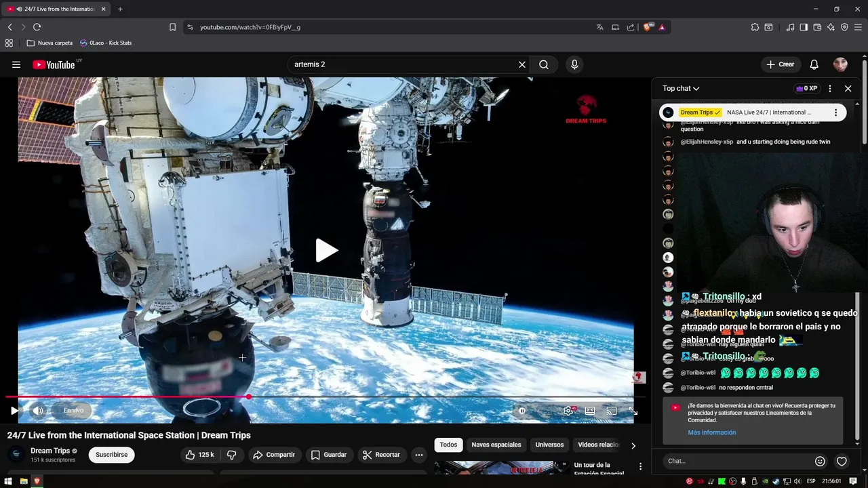Save the video with Guardar

click(x=329, y=455)
